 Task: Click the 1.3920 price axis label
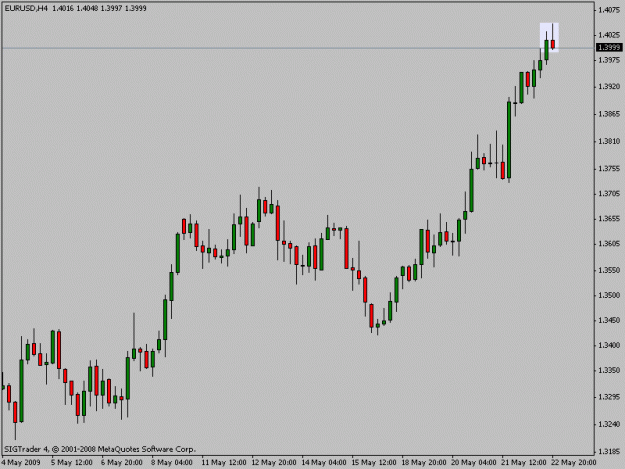609,86
